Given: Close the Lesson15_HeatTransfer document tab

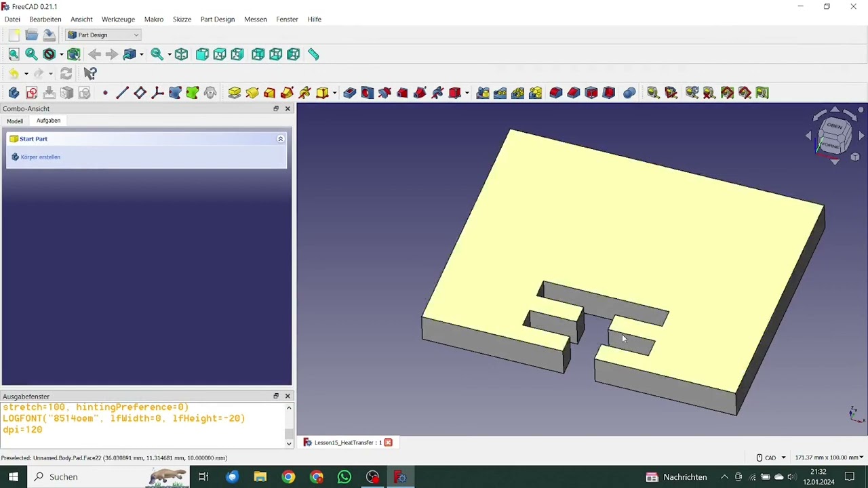Looking at the screenshot, I should (389, 443).
